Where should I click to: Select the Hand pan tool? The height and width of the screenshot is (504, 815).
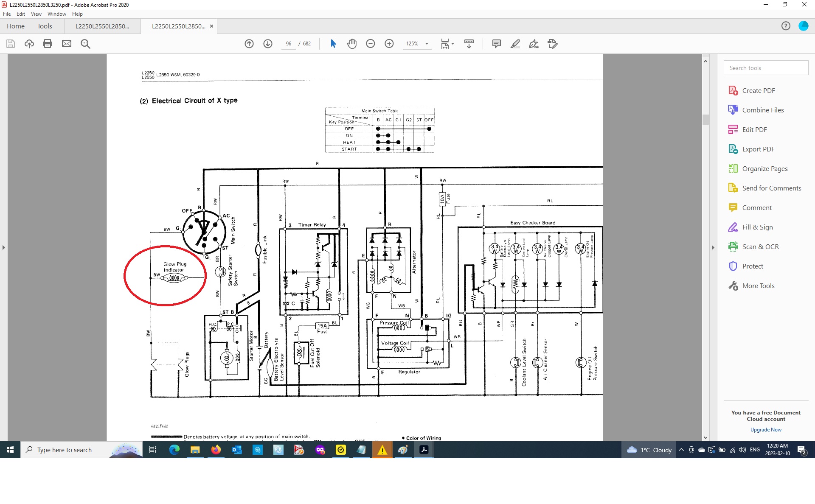click(x=351, y=44)
